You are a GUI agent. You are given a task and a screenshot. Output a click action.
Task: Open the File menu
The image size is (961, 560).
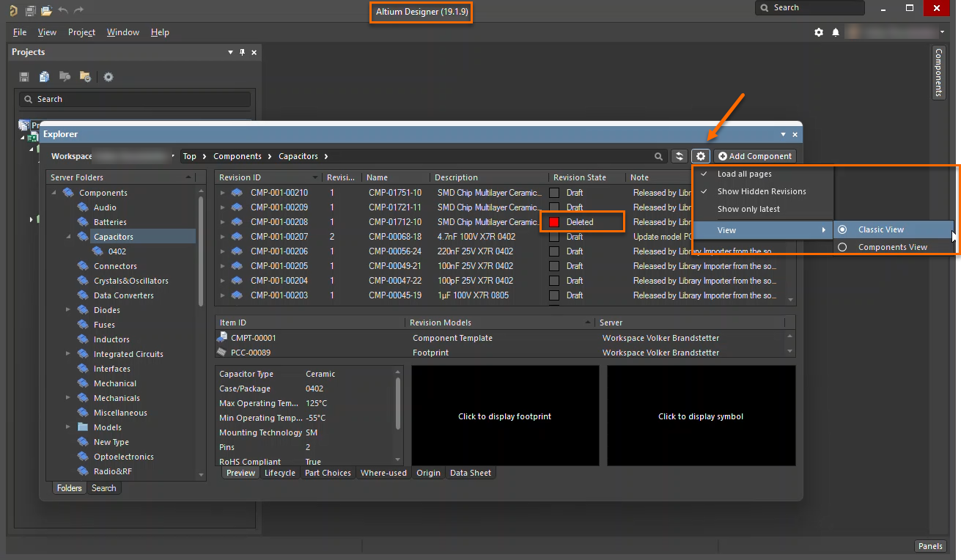(x=20, y=32)
